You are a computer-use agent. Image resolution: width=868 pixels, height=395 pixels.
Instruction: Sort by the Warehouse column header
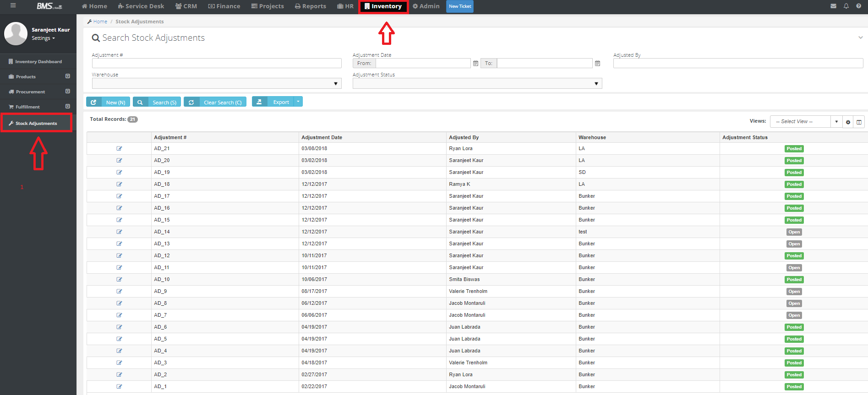592,137
